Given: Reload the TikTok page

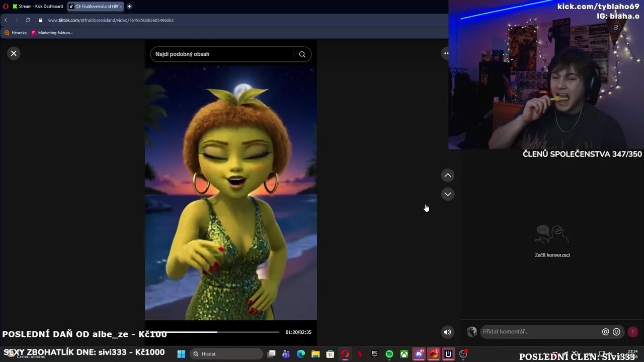Looking at the screenshot, I should tap(28, 20).
